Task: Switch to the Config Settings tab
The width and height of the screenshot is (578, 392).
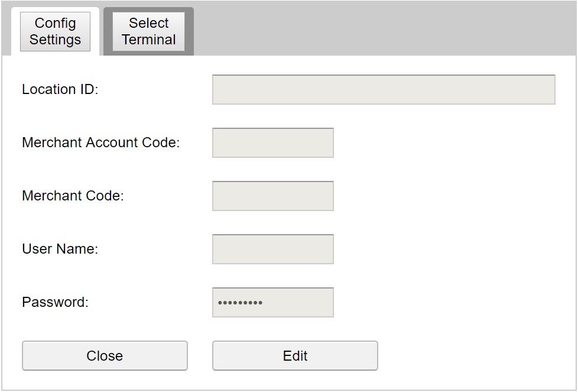Action: [55, 32]
